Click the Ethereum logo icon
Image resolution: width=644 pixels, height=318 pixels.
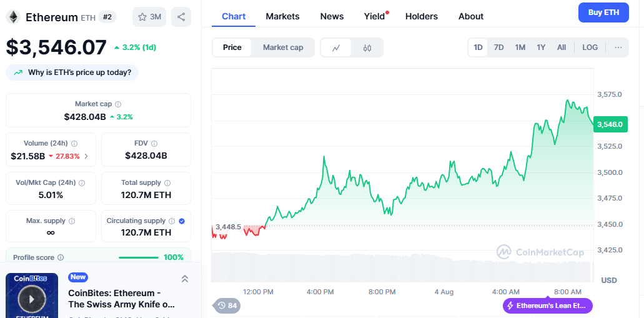tap(12, 17)
